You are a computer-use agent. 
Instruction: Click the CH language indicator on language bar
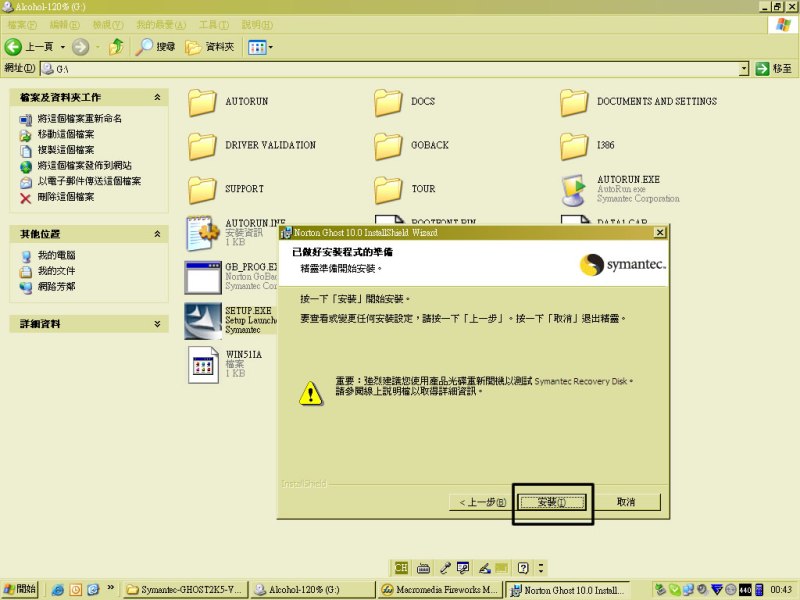[401, 568]
